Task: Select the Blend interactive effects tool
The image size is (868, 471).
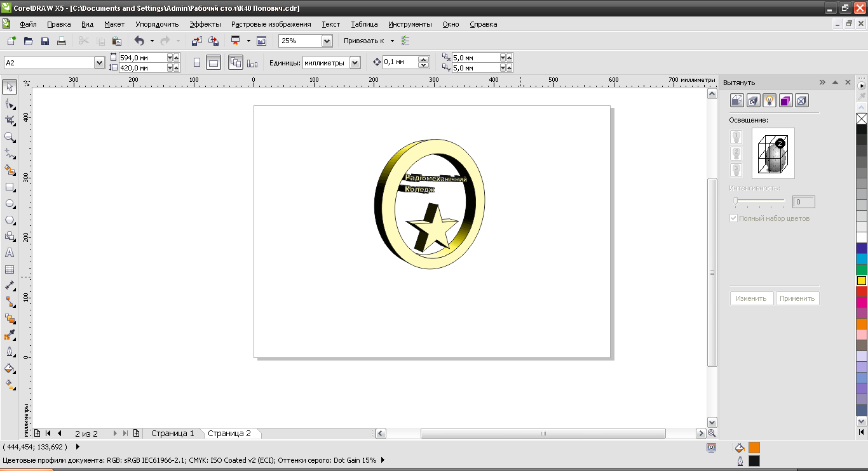Action: 10,319
